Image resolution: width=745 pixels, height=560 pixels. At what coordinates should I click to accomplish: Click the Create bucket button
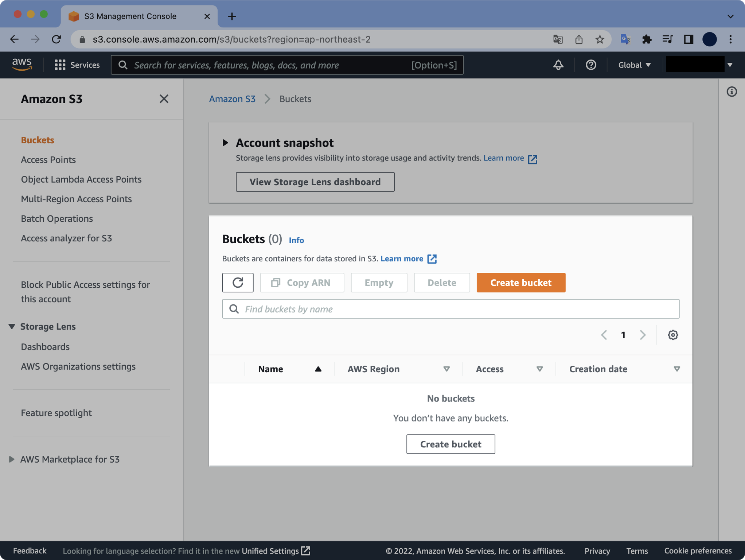point(521,283)
